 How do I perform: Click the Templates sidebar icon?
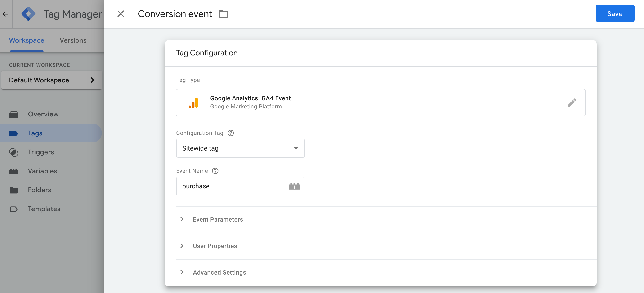click(14, 209)
